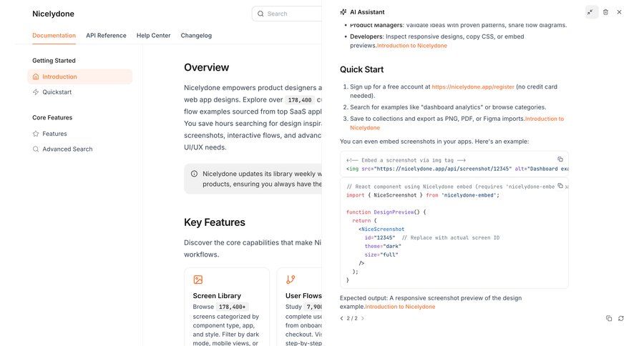The width and height of the screenshot is (644, 346).
Task: Open the Features sidebar page
Action: (x=80, y=134)
